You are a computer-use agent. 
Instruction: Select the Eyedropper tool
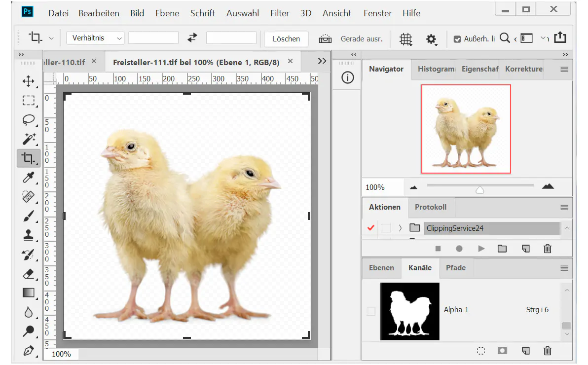coord(29,178)
